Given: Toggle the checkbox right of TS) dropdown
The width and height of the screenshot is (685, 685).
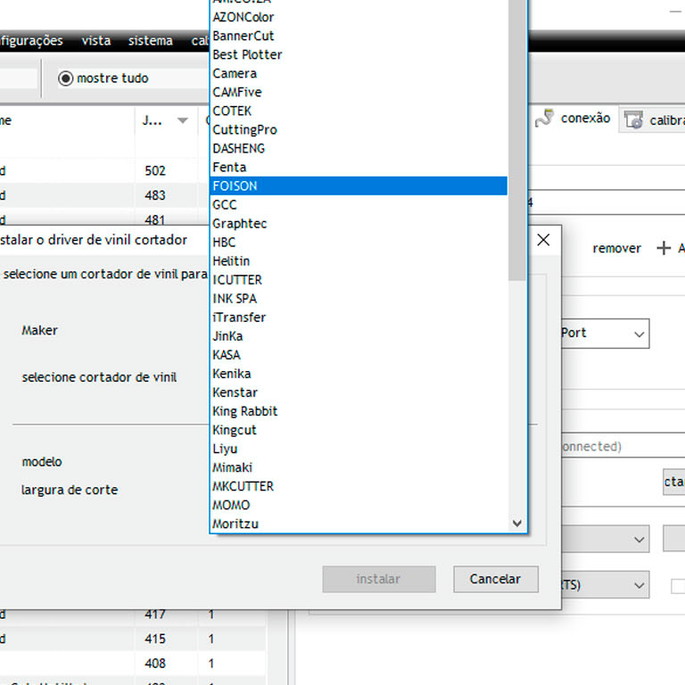Looking at the screenshot, I should (x=678, y=586).
